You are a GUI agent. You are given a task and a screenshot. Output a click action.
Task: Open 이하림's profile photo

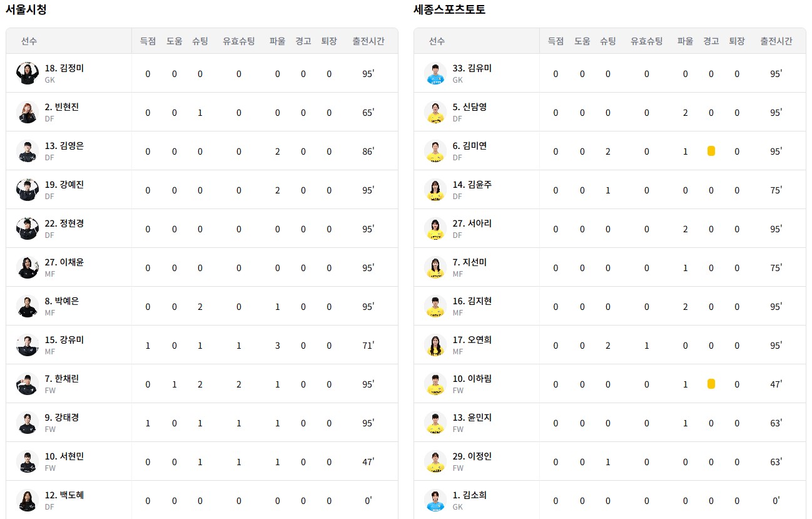[x=435, y=384]
